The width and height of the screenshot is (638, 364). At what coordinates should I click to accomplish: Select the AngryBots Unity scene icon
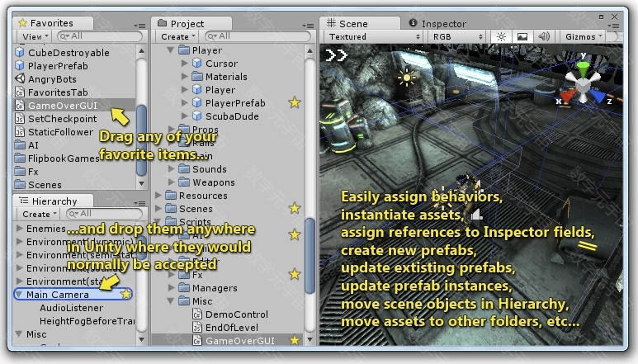pyautogui.click(x=20, y=79)
